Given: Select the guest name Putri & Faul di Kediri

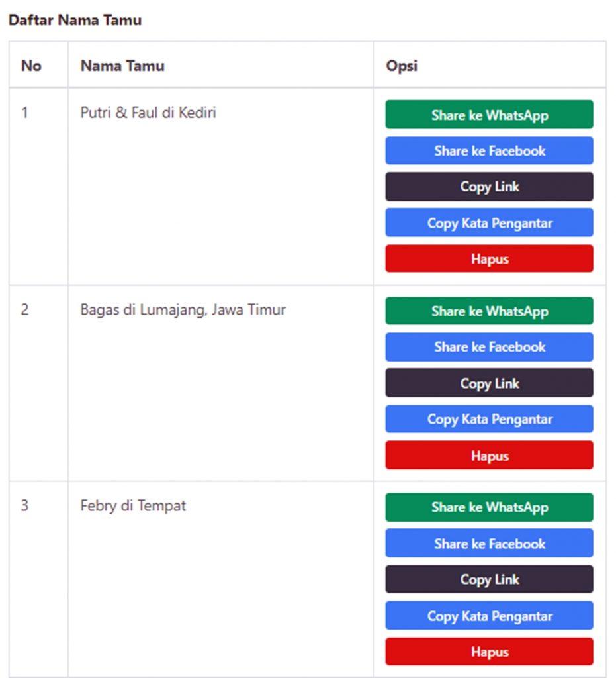Looking at the screenshot, I should tap(148, 113).
